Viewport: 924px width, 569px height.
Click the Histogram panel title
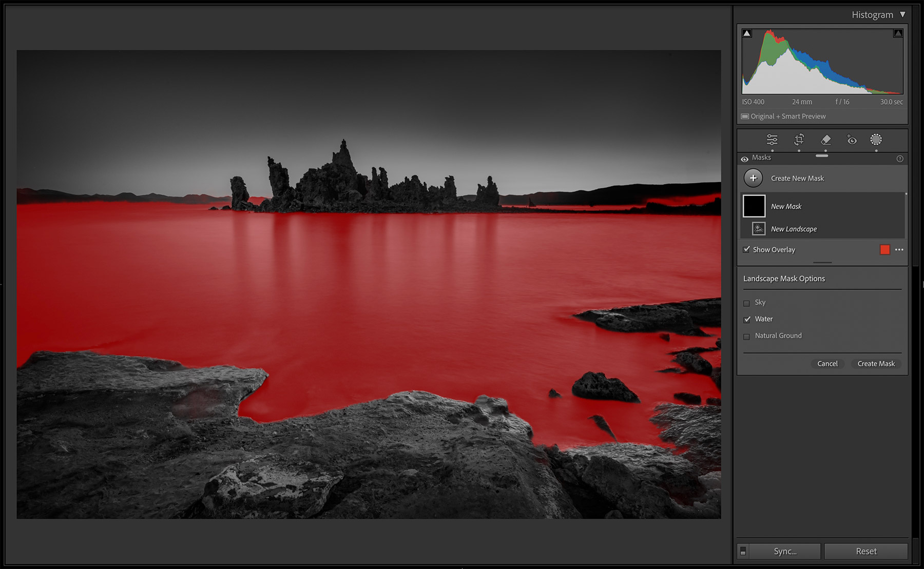(872, 15)
